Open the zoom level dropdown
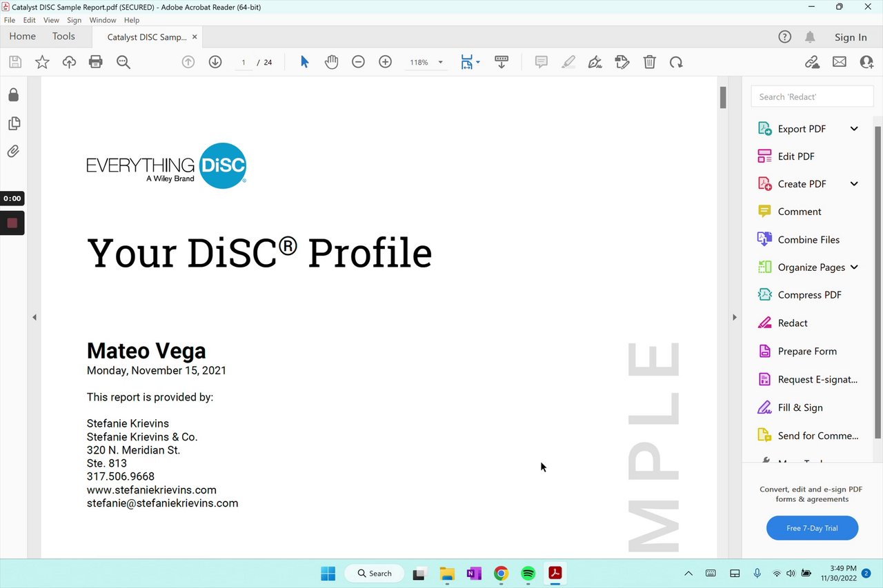883x588 pixels. tap(441, 63)
